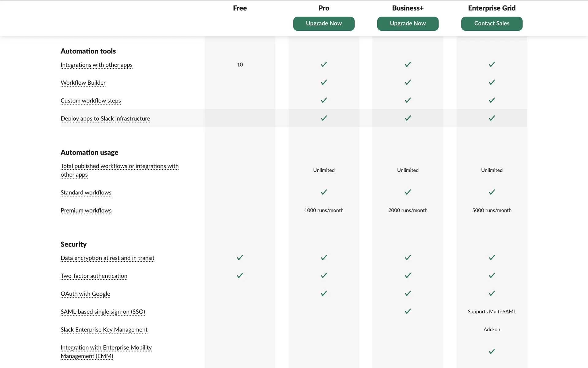The width and height of the screenshot is (588, 368).
Task: Open the Workflow Builder feature link
Action: (83, 83)
